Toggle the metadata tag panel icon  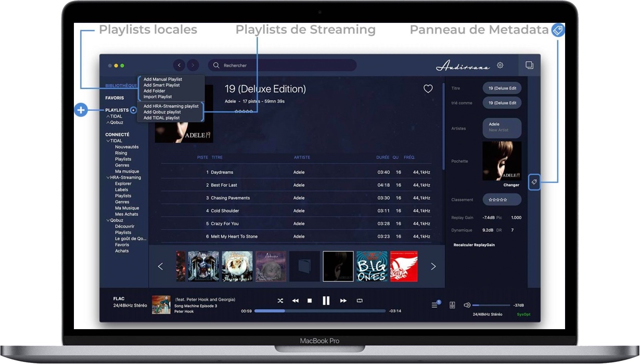point(534,182)
